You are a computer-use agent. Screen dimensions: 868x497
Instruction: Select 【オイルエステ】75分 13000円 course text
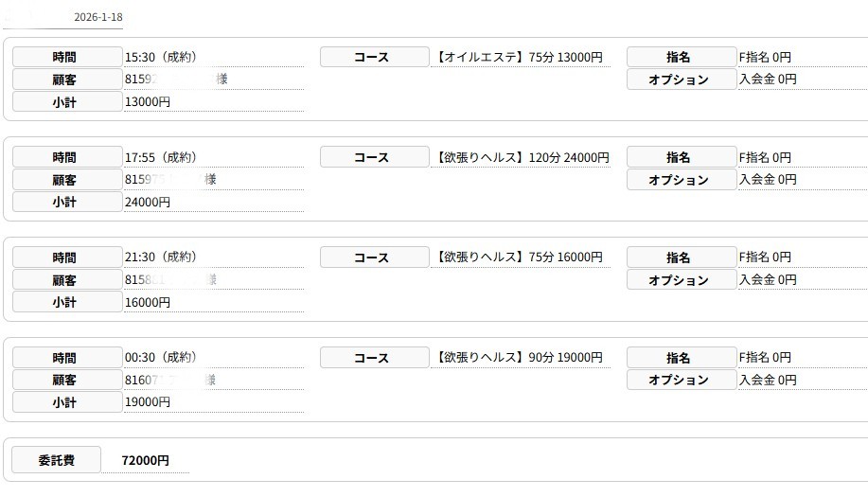click(x=520, y=57)
